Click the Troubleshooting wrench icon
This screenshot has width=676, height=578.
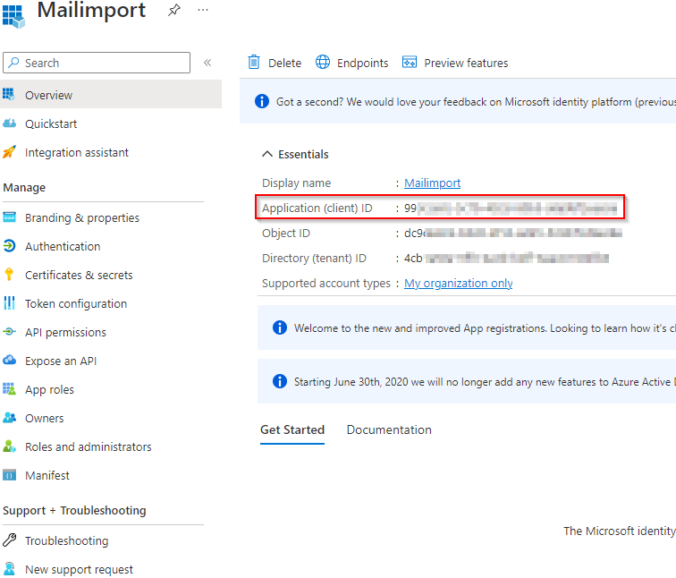click(9, 540)
